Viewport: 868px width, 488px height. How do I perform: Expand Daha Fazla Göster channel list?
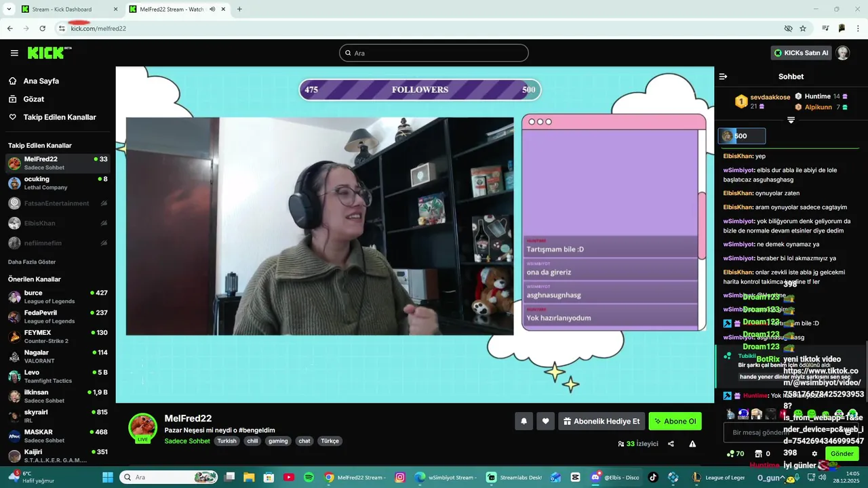tap(32, 262)
